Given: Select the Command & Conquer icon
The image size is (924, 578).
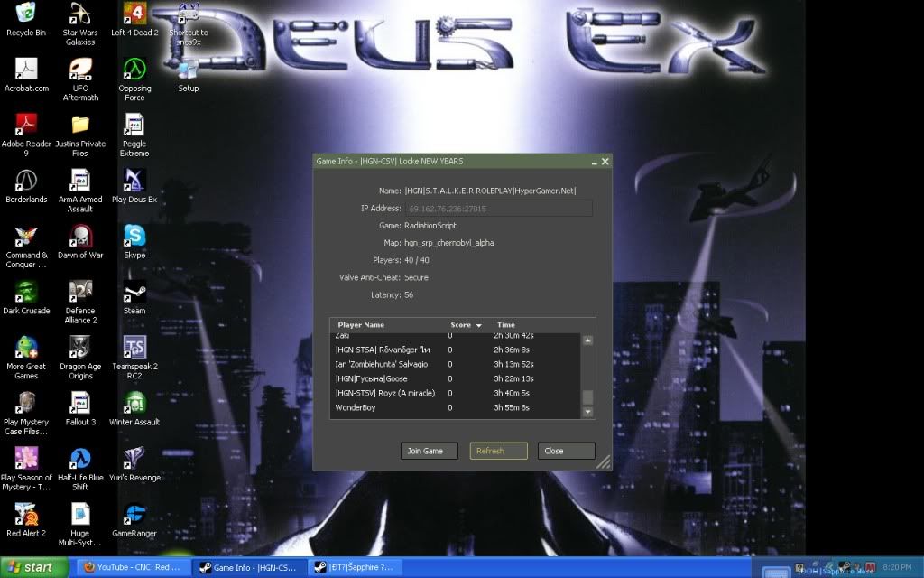Looking at the screenshot, I should 26,247.
